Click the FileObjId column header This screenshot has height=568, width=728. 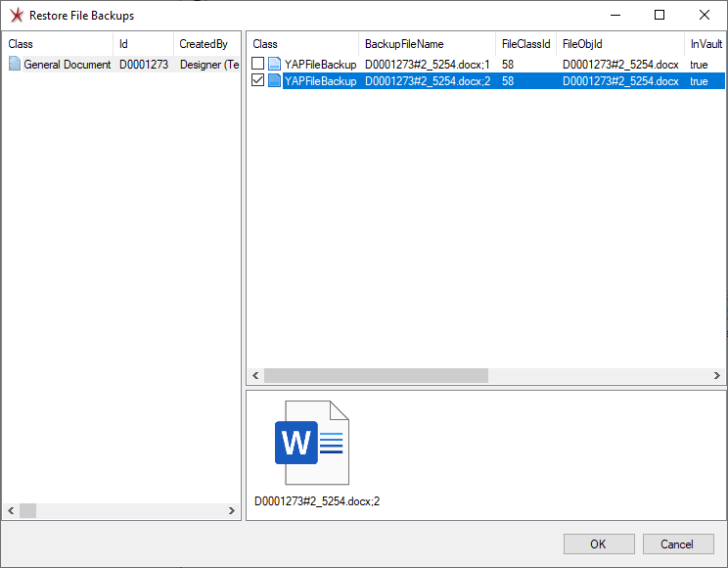[584, 44]
